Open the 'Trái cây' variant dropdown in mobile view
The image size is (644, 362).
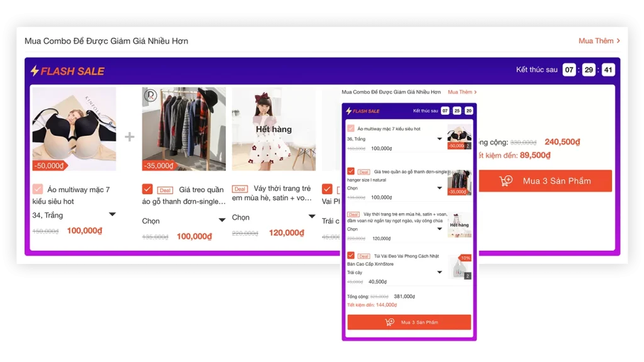440,273
